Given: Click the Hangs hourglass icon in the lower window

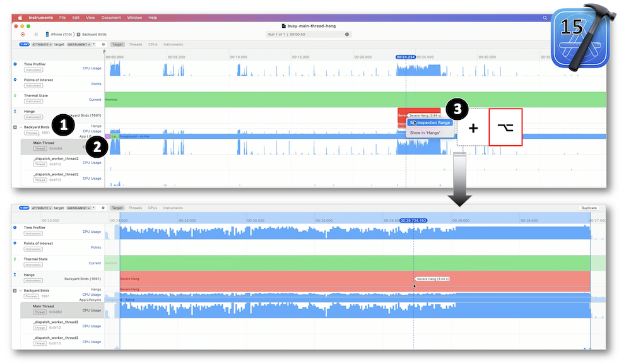Looking at the screenshot, I should click(15, 274).
